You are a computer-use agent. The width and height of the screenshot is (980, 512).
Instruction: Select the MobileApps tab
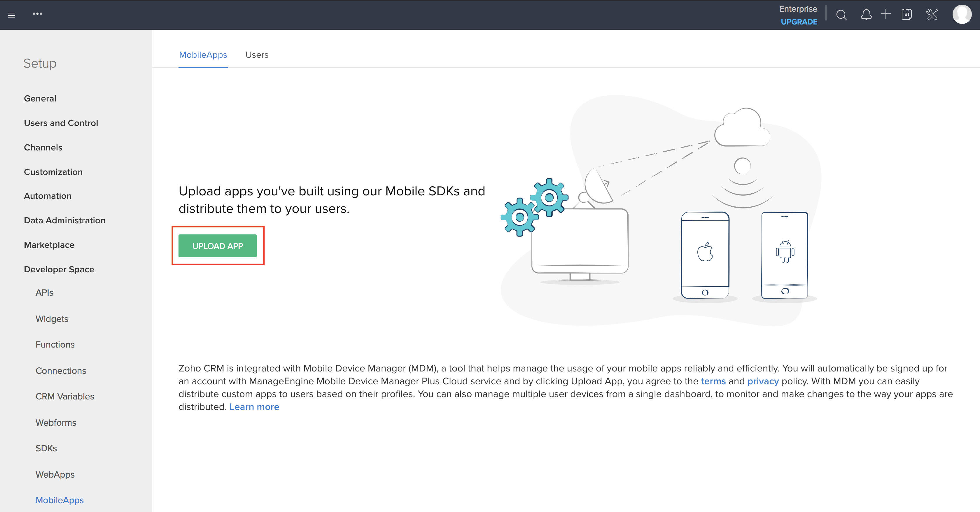(x=203, y=55)
